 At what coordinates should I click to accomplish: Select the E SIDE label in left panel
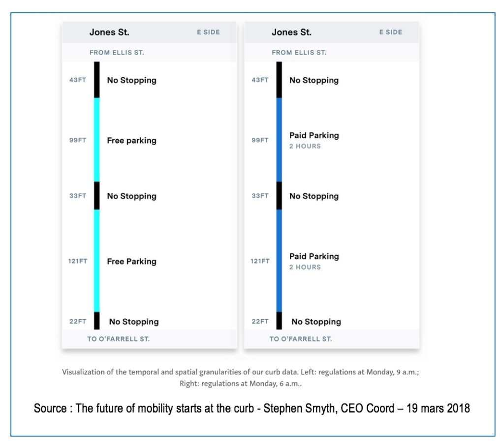[x=208, y=32]
